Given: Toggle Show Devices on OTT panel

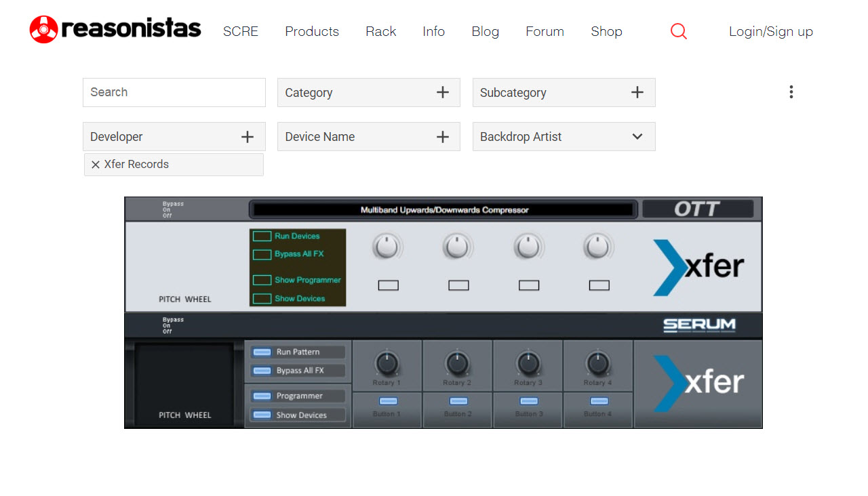Looking at the screenshot, I should click(262, 299).
